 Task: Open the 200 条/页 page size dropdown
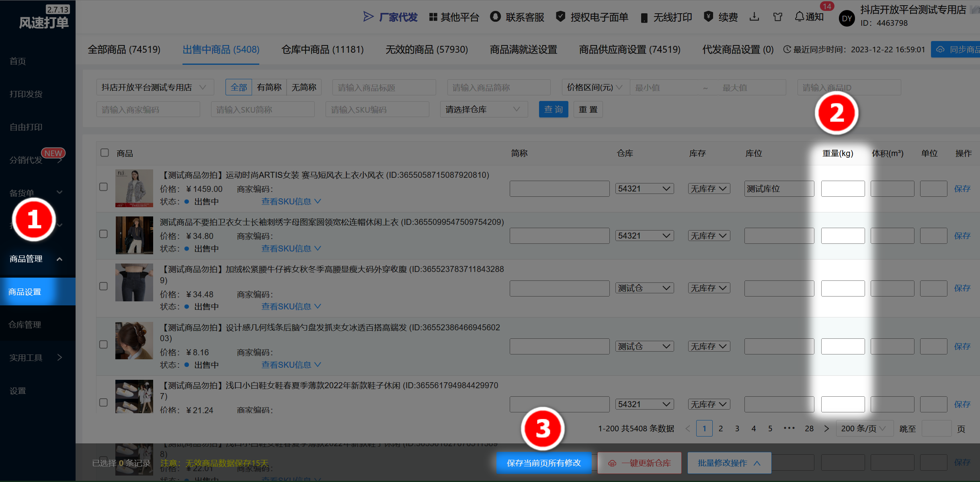coord(865,428)
